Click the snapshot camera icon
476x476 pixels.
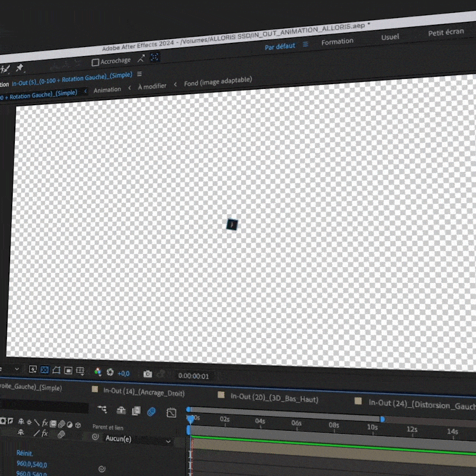point(148,374)
